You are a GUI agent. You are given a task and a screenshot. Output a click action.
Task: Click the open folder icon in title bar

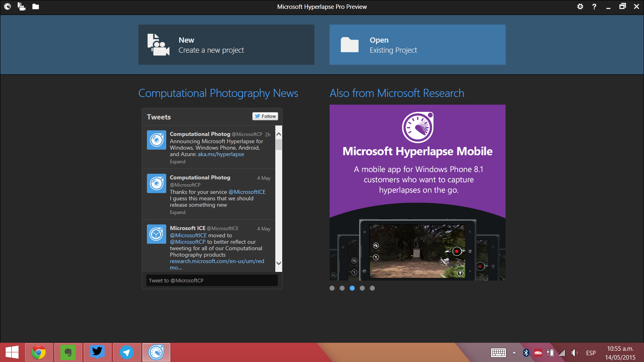coord(35,6)
